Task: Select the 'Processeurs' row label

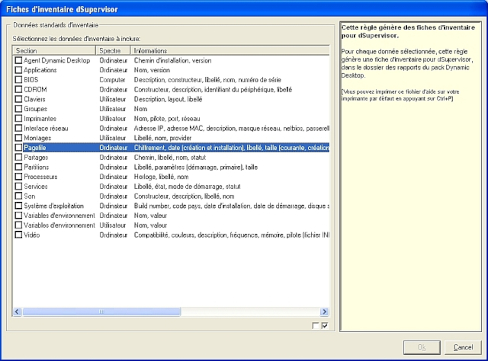Action: [41, 176]
